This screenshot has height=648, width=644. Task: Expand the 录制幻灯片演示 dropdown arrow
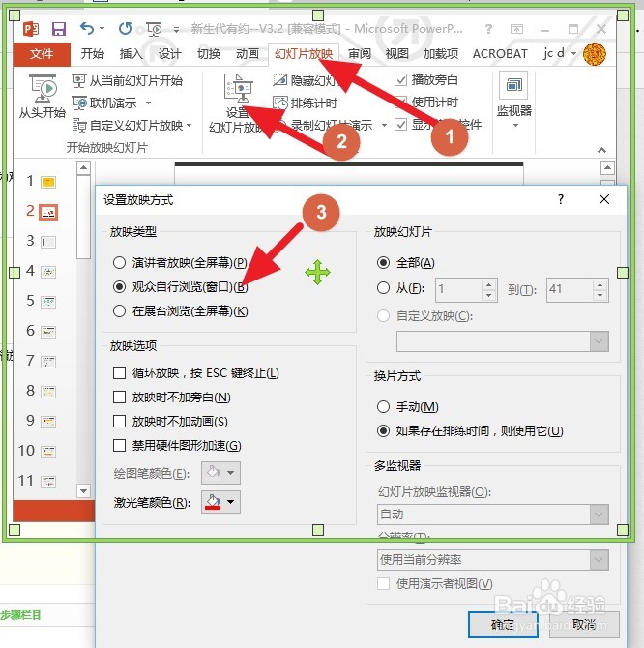coord(384,125)
